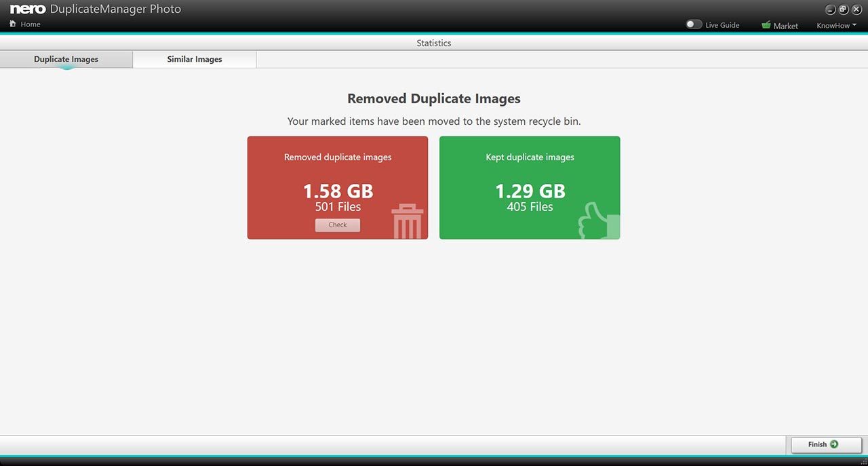The image size is (868, 466).
Task: Click the Statistics header bar
Action: coord(434,43)
